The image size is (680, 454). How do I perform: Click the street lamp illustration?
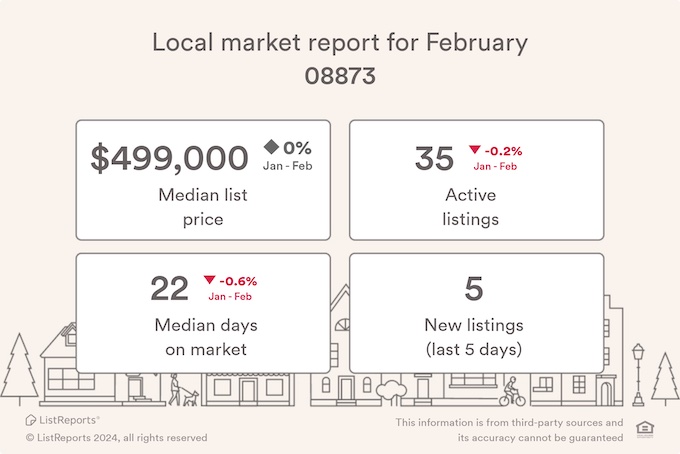(x=638, y=375)
